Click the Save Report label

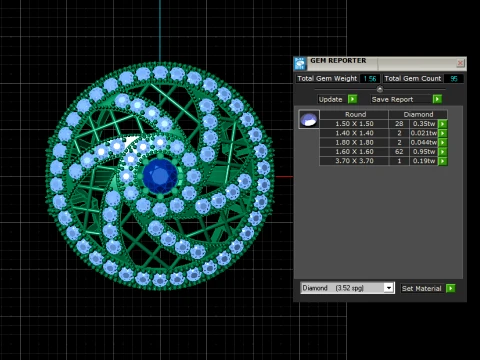(392, 99)
